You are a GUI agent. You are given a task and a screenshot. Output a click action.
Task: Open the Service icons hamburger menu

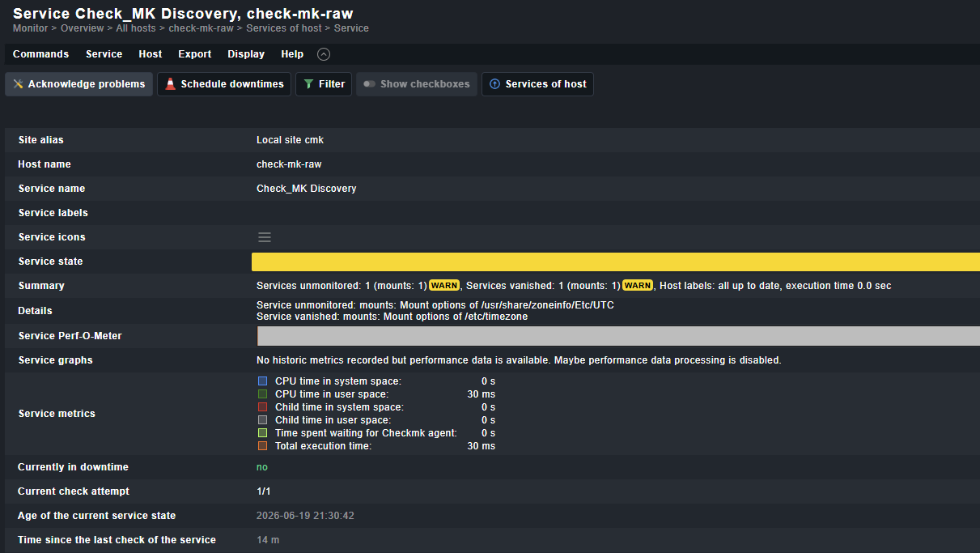265,237
